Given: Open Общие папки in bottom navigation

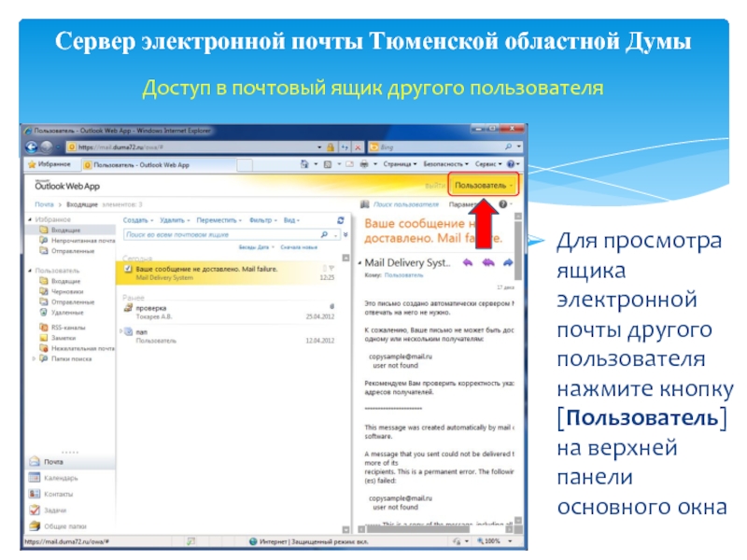Looking at the screenshot, I should [64, 526].
